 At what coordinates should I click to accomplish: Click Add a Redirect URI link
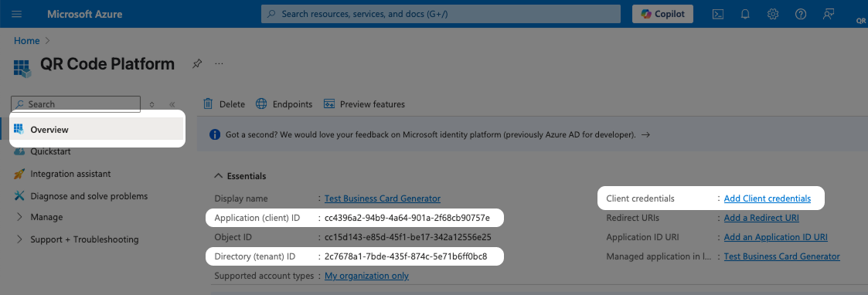pos(761,218)
